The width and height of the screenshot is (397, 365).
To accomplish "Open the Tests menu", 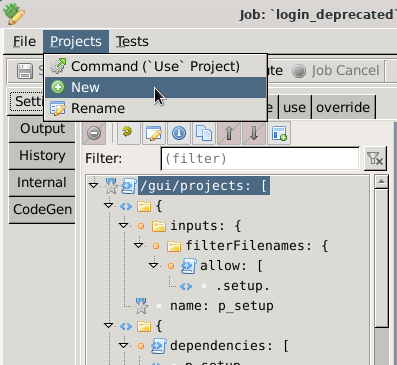I will 132,42.
